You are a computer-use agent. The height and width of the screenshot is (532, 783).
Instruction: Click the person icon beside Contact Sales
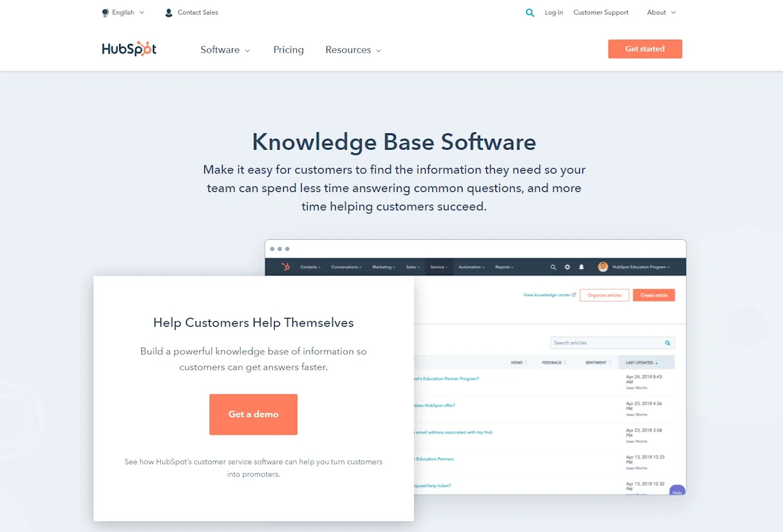point(169,12)
